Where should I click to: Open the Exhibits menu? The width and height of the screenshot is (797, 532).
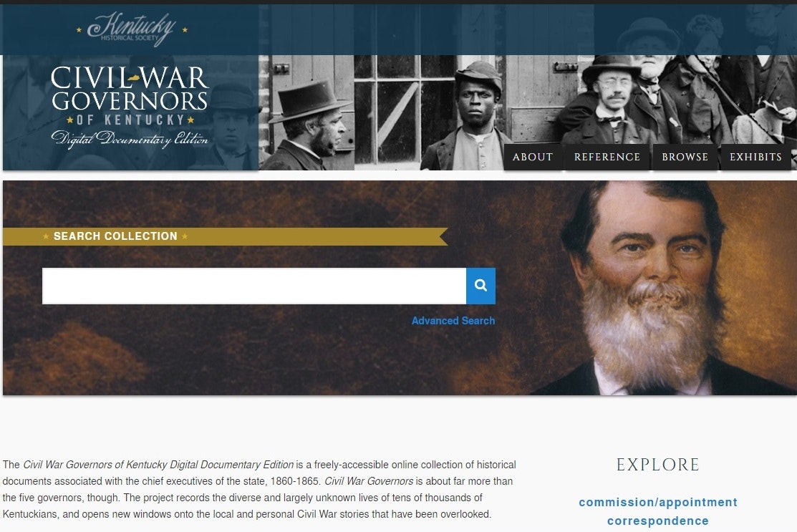click(x=755, y=157)
